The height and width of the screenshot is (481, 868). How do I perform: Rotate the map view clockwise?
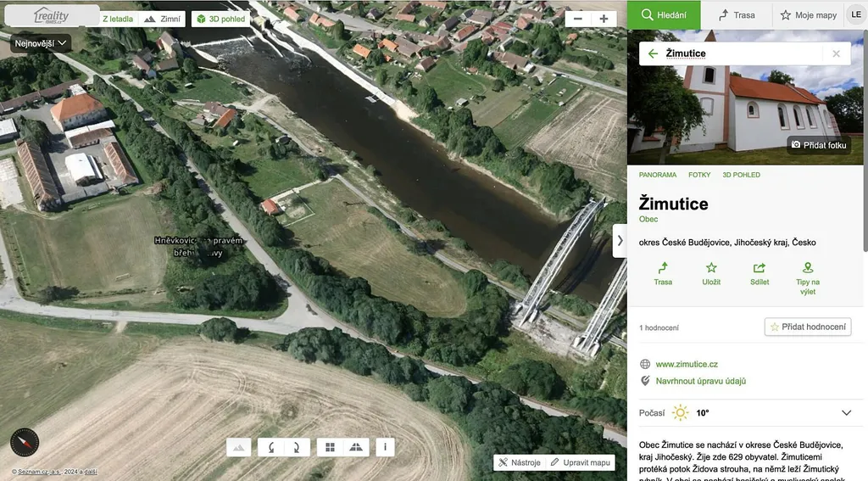[x=297, y=447]
